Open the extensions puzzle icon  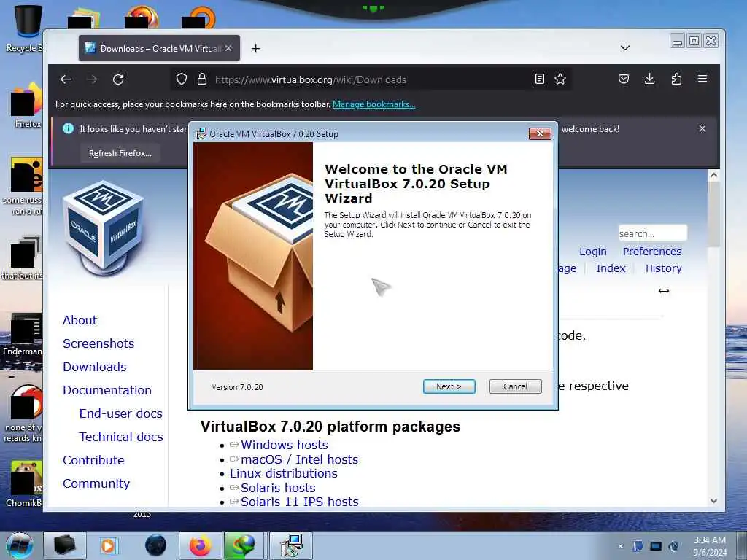coord(676,79)
